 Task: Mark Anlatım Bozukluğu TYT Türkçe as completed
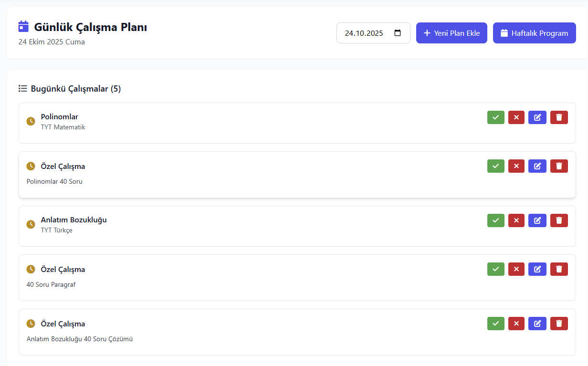coord(495,220)
